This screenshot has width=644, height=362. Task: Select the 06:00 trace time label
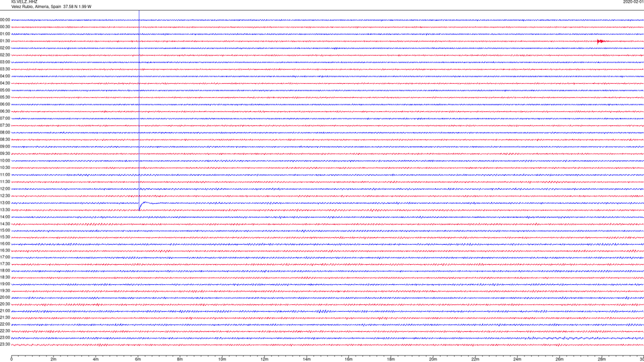(5, 105)
